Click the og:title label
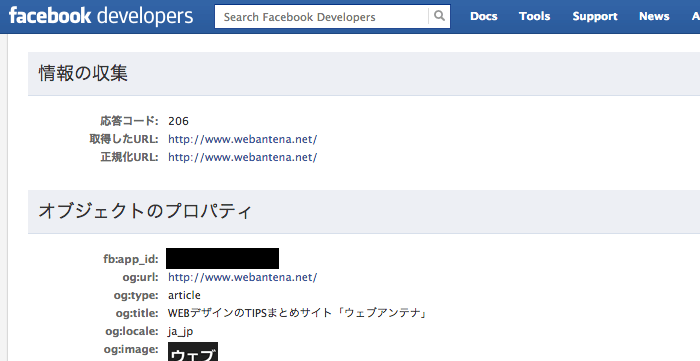 pos(137,313)
